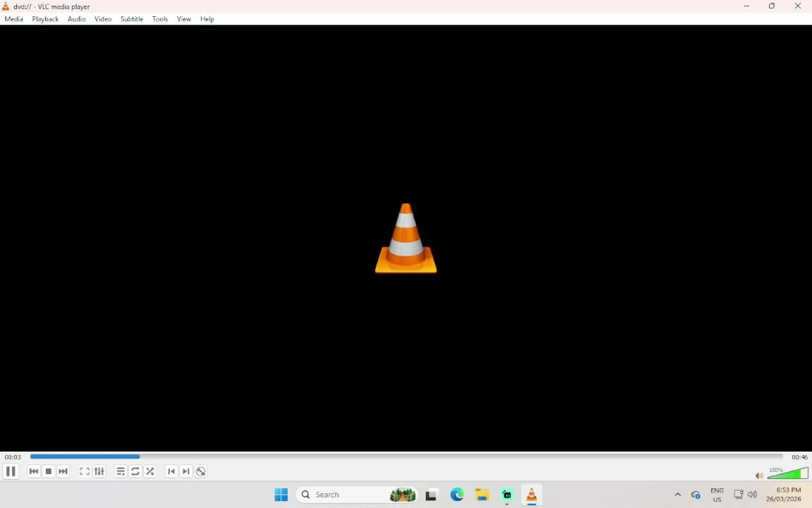Open system volume tray icon
This screenshot has width=812, height=508.
click(x=753, y=495)
